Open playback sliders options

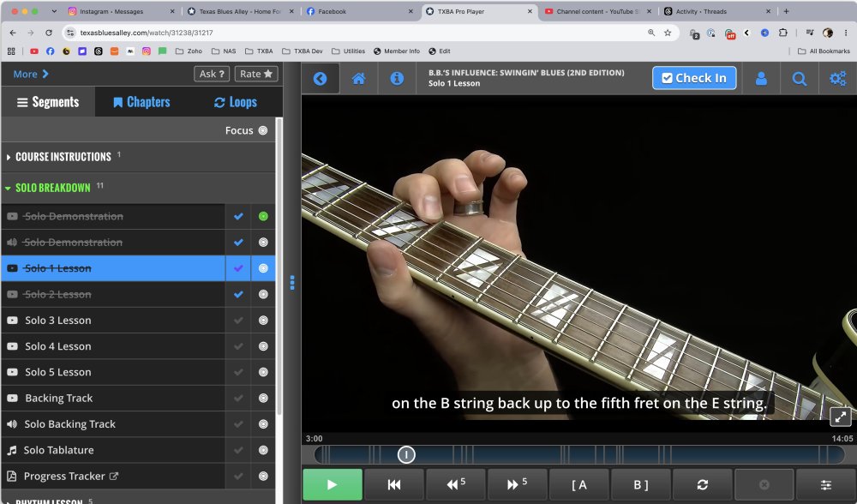point(826,484)
